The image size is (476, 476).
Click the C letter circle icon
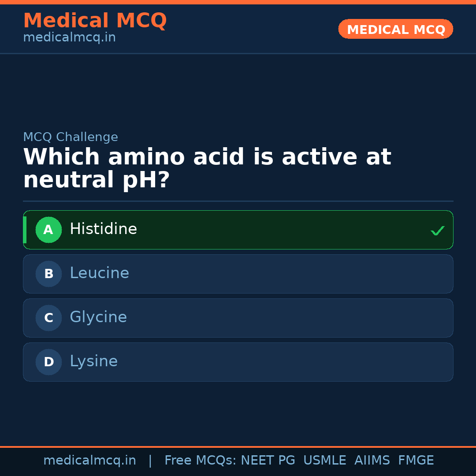pos(48,318)
